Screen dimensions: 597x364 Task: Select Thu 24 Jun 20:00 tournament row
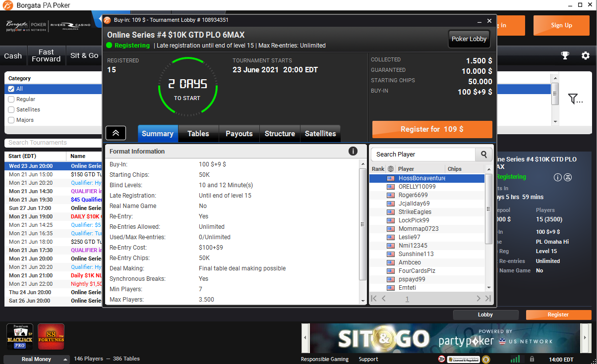tap(54, 292)
